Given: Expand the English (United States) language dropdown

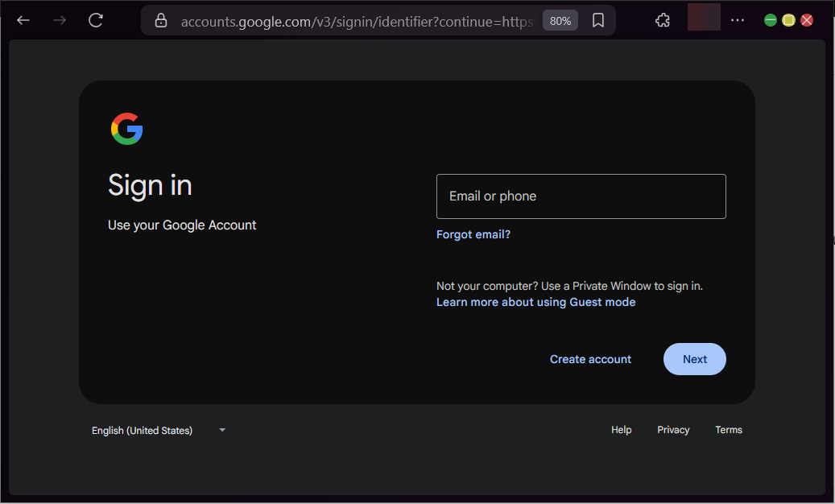Looking at the screenshot, I should point(159,430).
